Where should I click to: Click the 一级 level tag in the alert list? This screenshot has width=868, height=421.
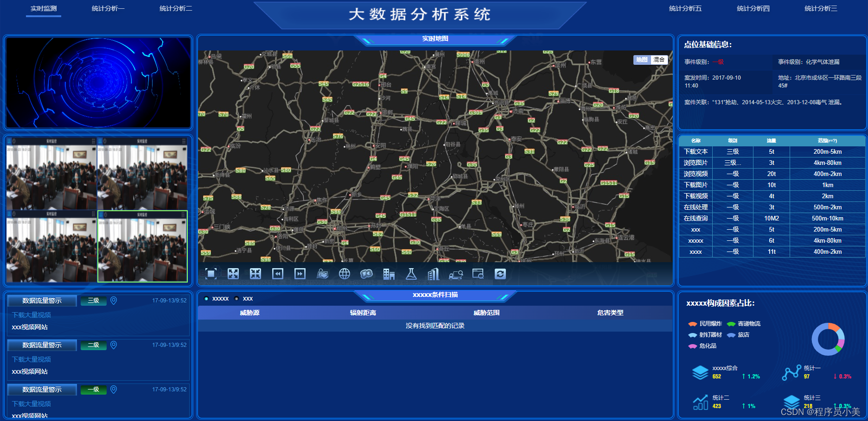94,390
